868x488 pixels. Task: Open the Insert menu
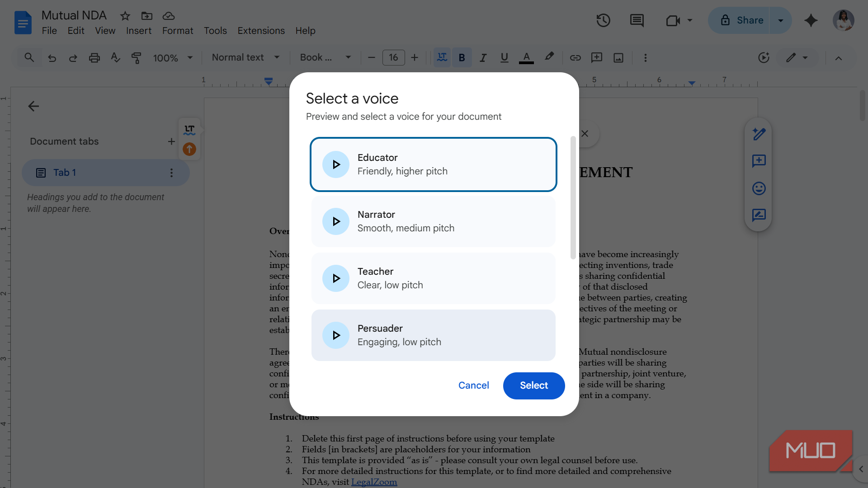[139, 31]
